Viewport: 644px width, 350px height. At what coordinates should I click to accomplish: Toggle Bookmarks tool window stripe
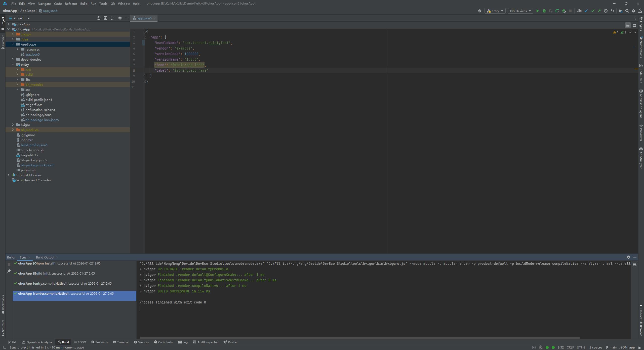3,305
